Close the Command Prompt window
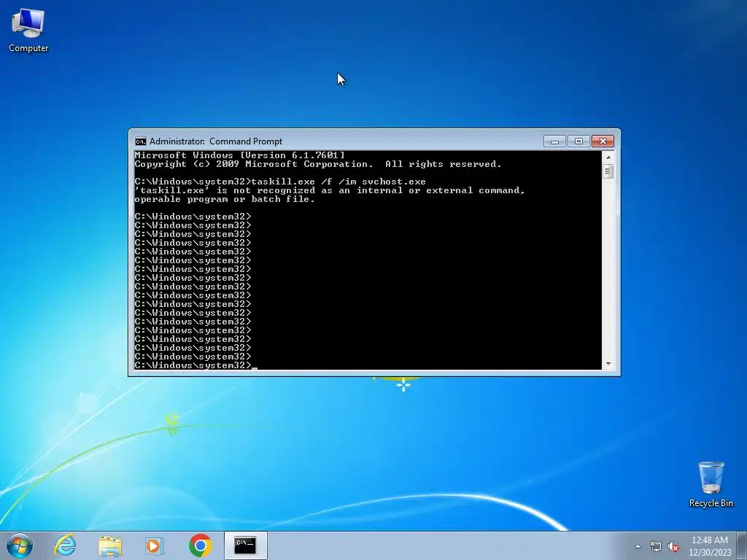This screenshot has width=747, height=560. click(x=603, y=141)
